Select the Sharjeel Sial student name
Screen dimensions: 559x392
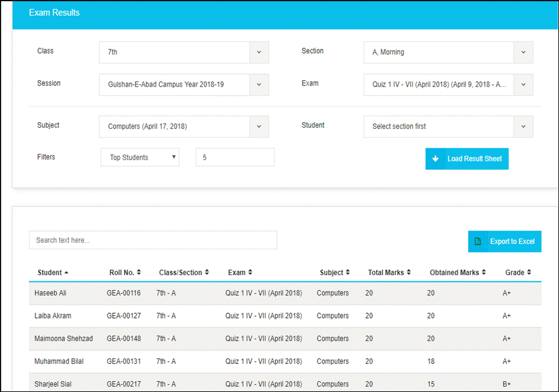click(x=53, y=384)
